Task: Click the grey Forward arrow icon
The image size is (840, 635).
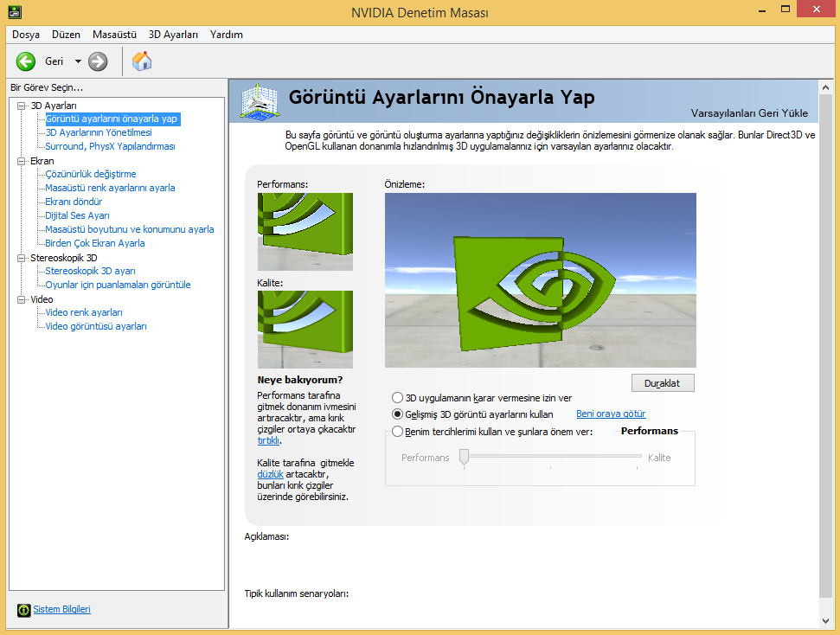Action: coord(98,61)
